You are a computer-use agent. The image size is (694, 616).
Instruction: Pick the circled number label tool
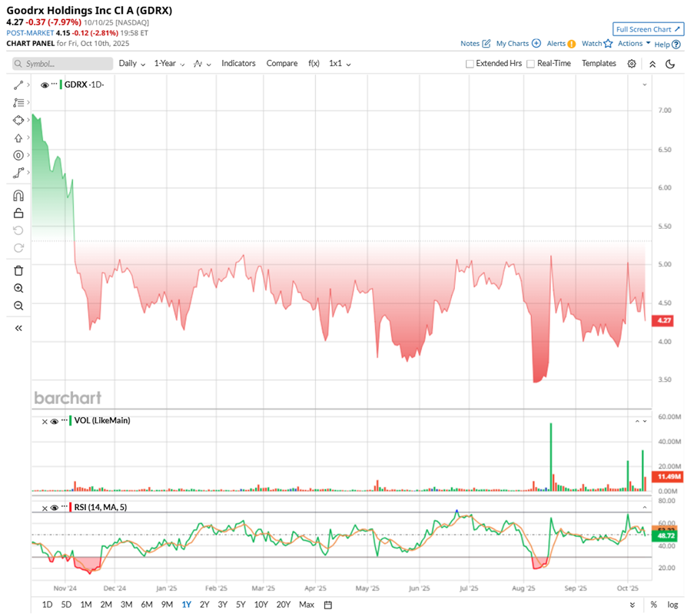point(18,155)
